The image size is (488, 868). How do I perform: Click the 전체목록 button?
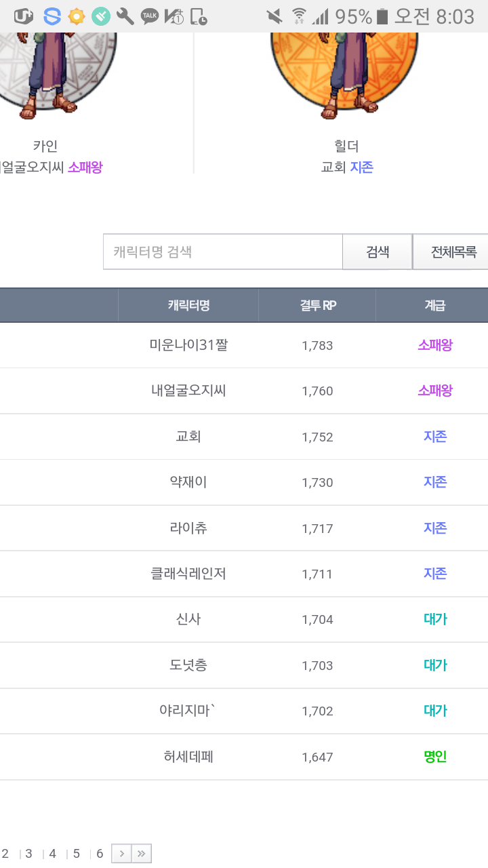(452, 252)
